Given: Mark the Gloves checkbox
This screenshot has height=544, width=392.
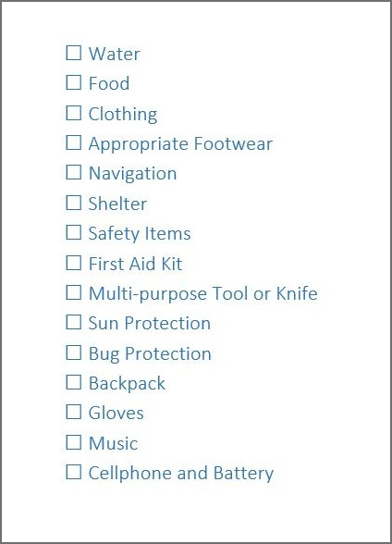Looking at the screenshot, I should (73, 413).
